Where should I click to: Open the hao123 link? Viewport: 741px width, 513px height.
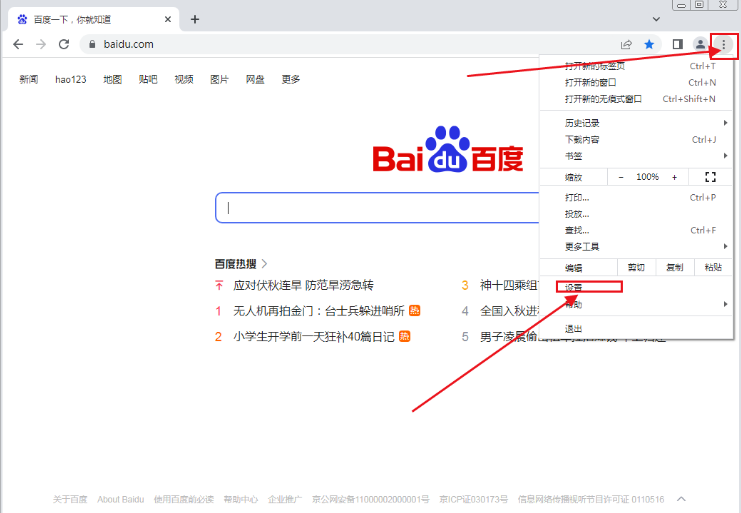coord(71,79)
